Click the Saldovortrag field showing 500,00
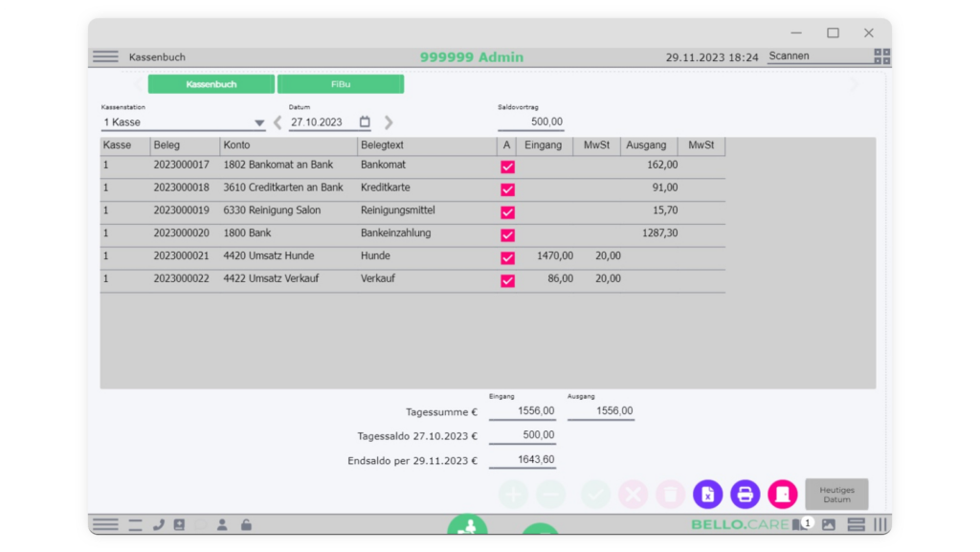The image size is (980, 552). coord(530,121)
